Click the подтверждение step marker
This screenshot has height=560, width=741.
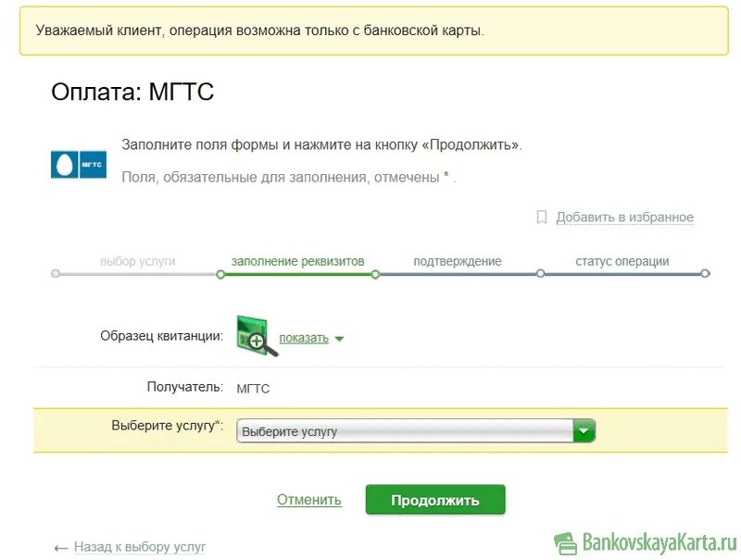point(542,274)
